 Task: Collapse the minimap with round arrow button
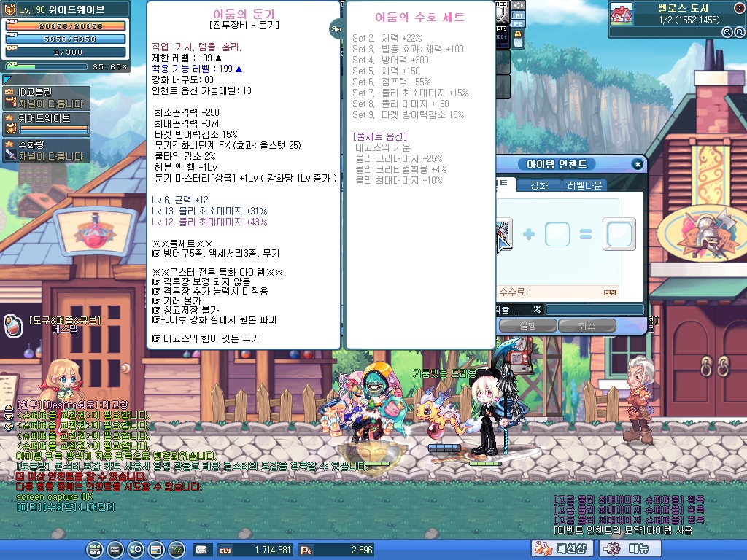pyautogui.click(x=738, y=8)
